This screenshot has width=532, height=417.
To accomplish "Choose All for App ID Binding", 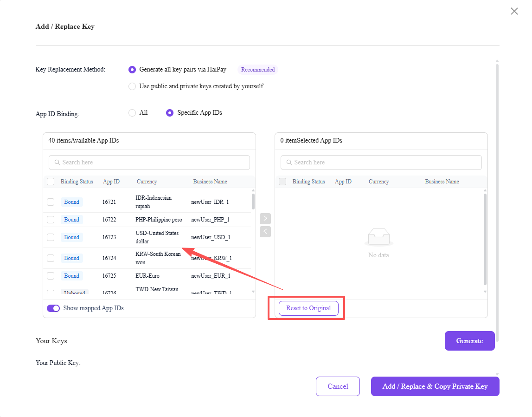I will tap(132, 113).
